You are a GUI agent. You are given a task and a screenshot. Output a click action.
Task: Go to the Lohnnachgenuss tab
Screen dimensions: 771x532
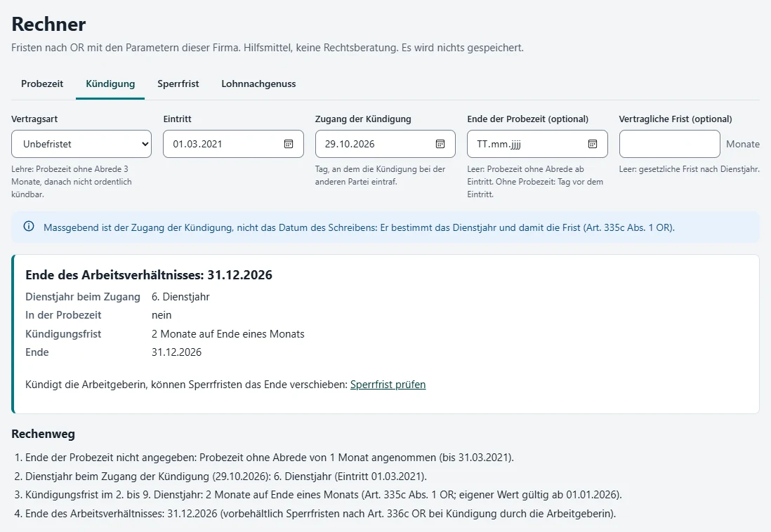(x=258, y=84)
